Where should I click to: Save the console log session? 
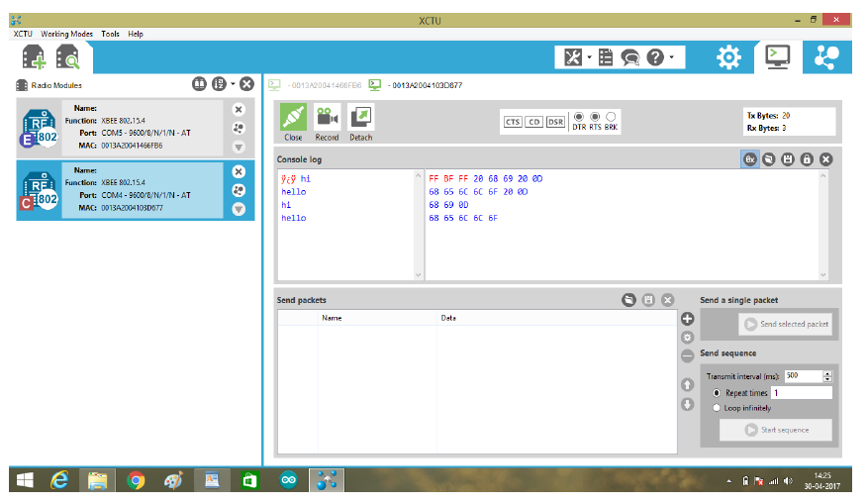point(788,159)
